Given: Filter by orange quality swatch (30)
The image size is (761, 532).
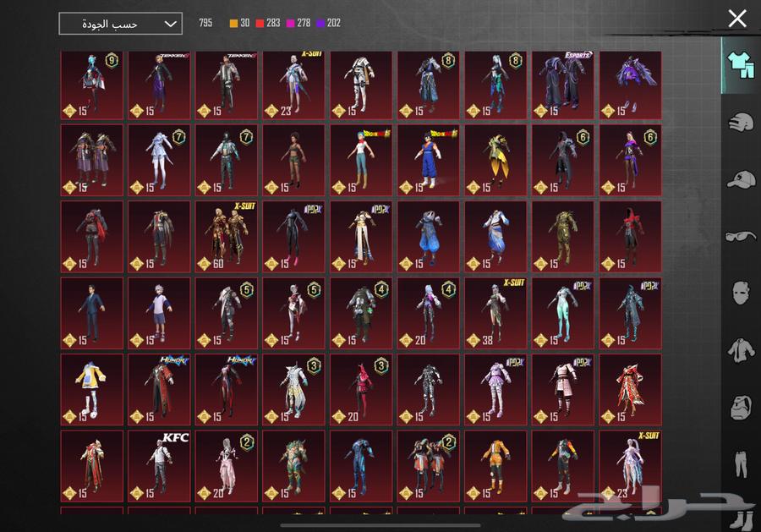Looking at the screenshot, I should point(234,23).
